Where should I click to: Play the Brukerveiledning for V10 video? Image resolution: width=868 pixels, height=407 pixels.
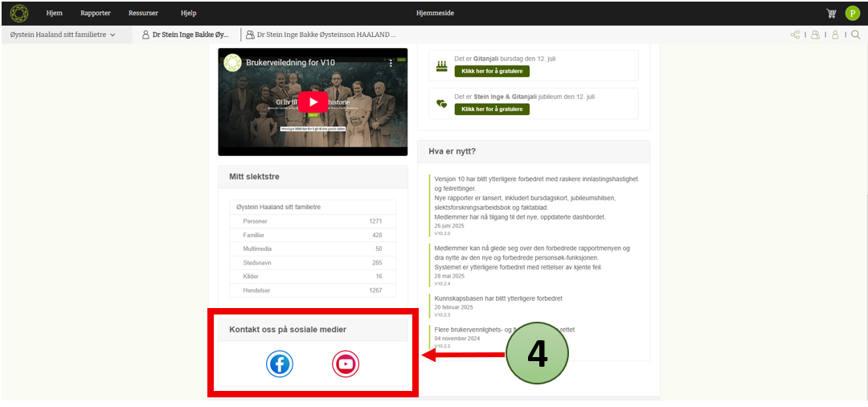coord(313,101)
